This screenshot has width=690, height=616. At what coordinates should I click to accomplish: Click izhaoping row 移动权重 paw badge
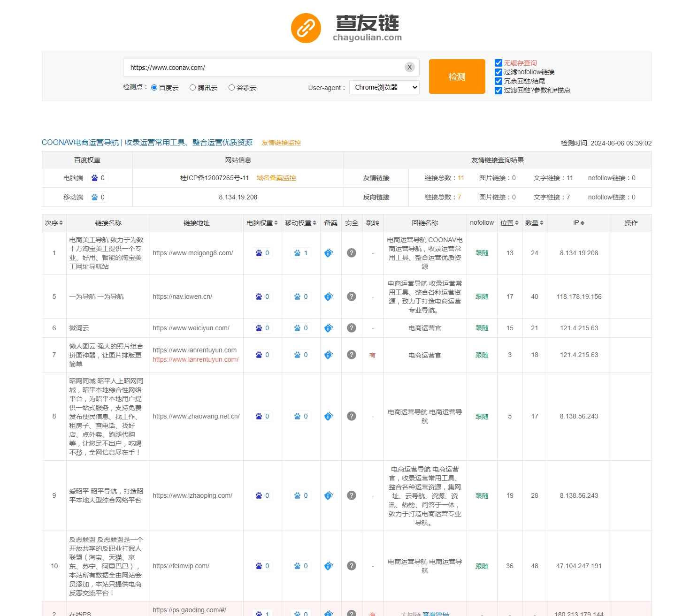pos(301,495)
